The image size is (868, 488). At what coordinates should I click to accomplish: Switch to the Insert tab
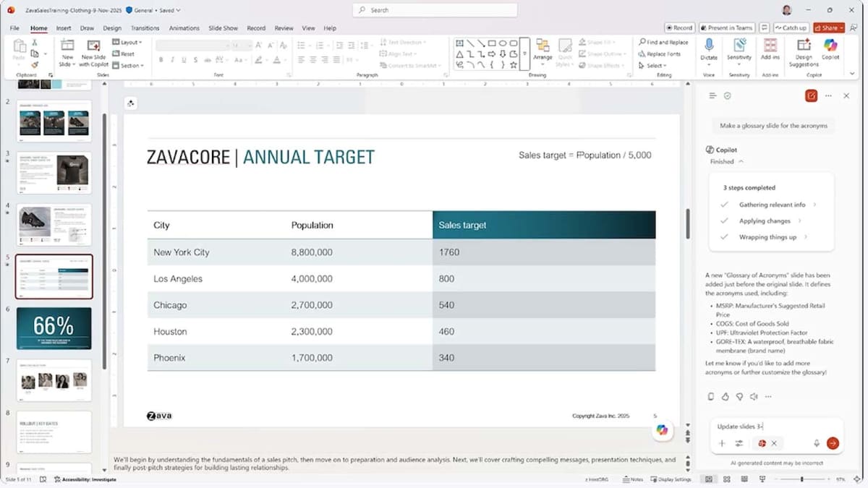(64, 28)
